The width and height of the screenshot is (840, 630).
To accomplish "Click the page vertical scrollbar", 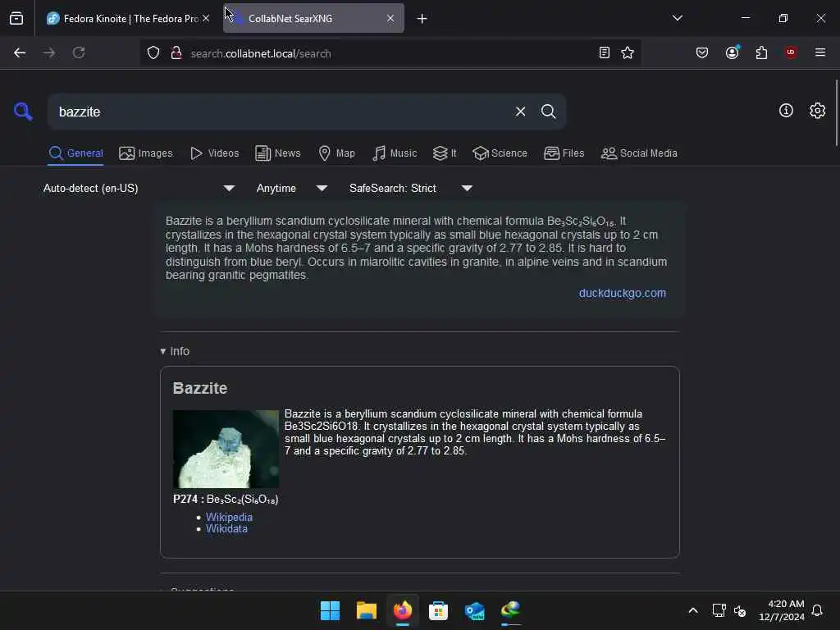I will (836, 112).
